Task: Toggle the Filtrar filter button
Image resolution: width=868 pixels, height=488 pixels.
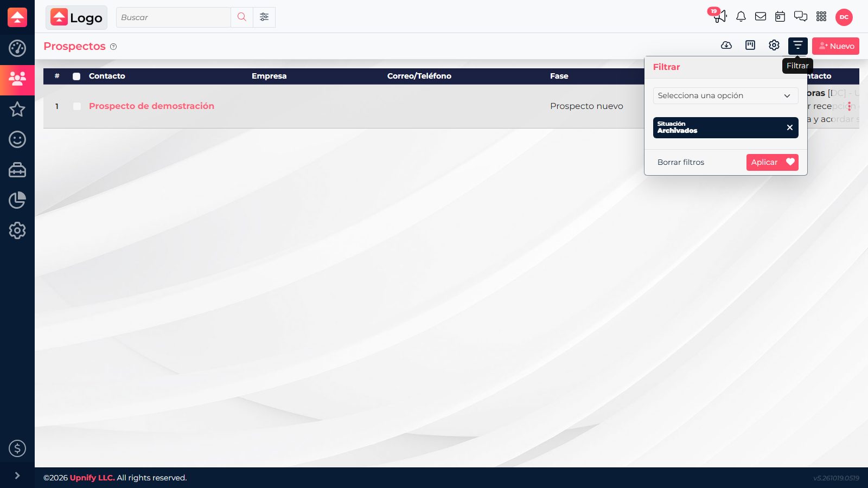Action: point(798,46)
